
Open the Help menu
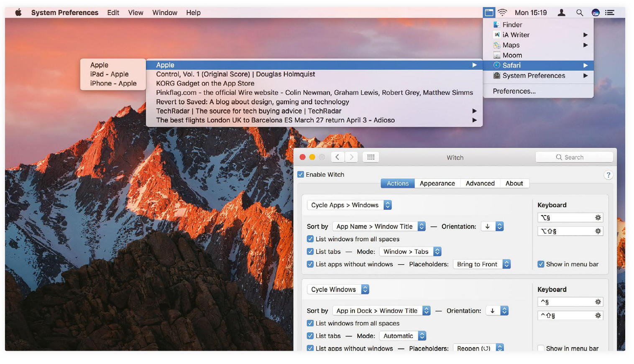193,13
